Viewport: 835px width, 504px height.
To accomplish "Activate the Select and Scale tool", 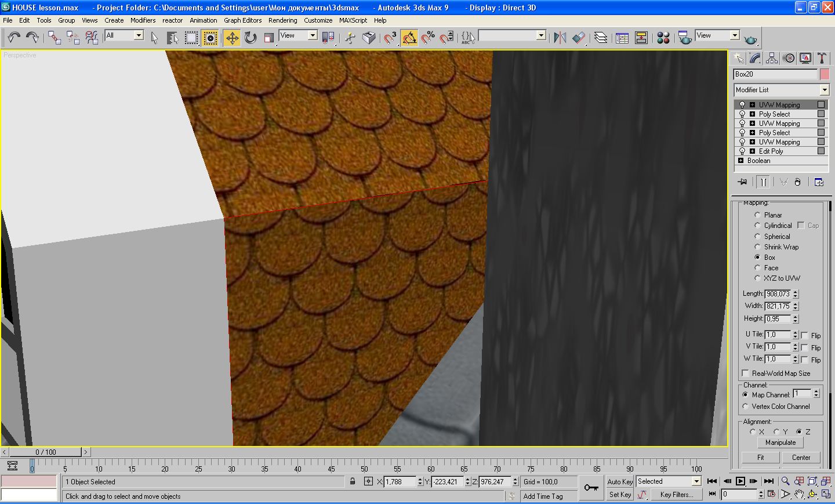I will [x=268, y=38].
